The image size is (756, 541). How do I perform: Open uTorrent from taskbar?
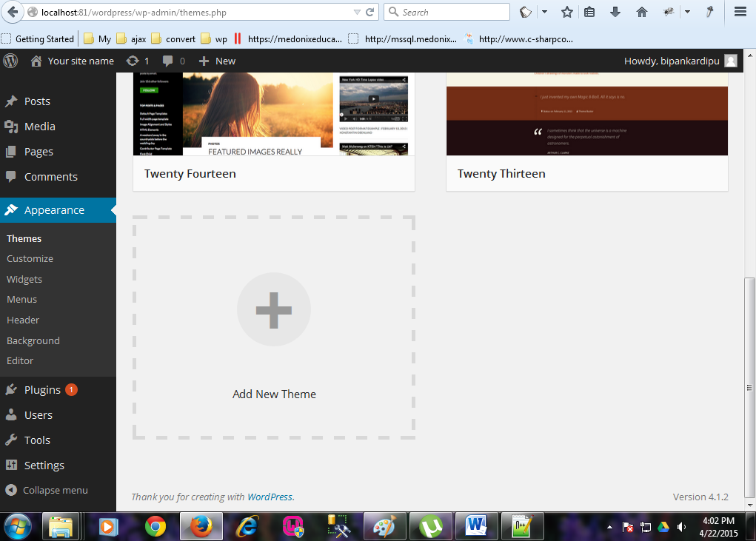tap(430, 526)
